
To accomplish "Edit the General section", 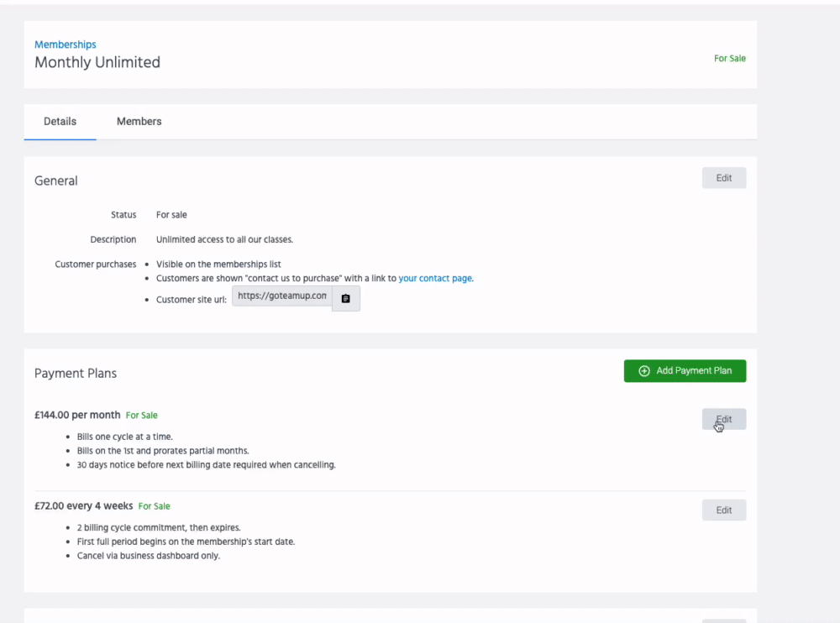I will pos(723,178).
